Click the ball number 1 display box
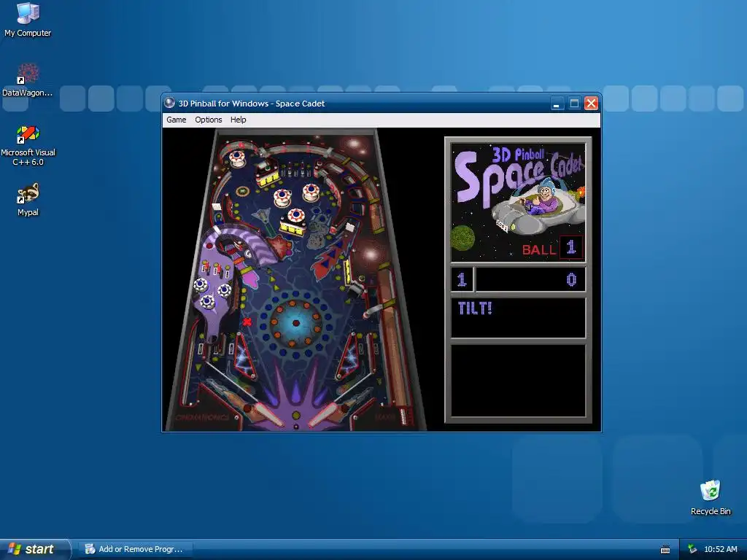The height and width of the screenshot is (560, 747). tap(571, 247)
